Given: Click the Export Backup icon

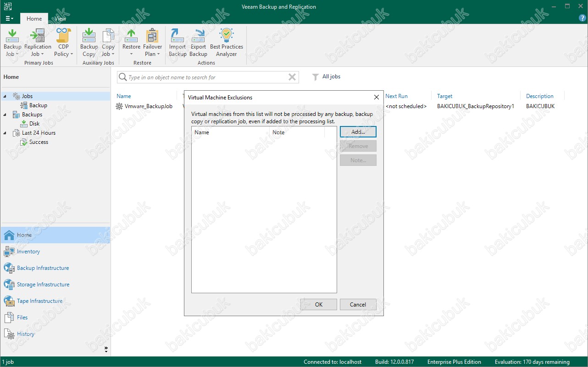Looking at the screenshot, I should [198, 35].
